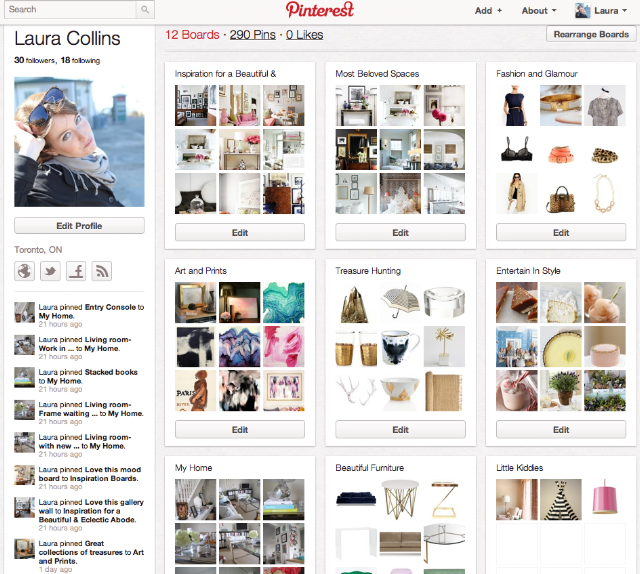640x574 pixels.
Task: Open the My Home board title
Action: tap(193, 468)
